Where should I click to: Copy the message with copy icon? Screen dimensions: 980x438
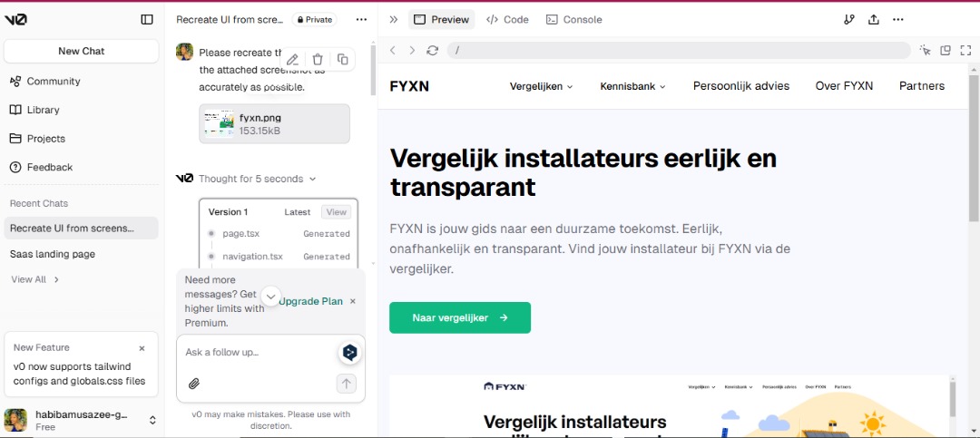(342, 59)
